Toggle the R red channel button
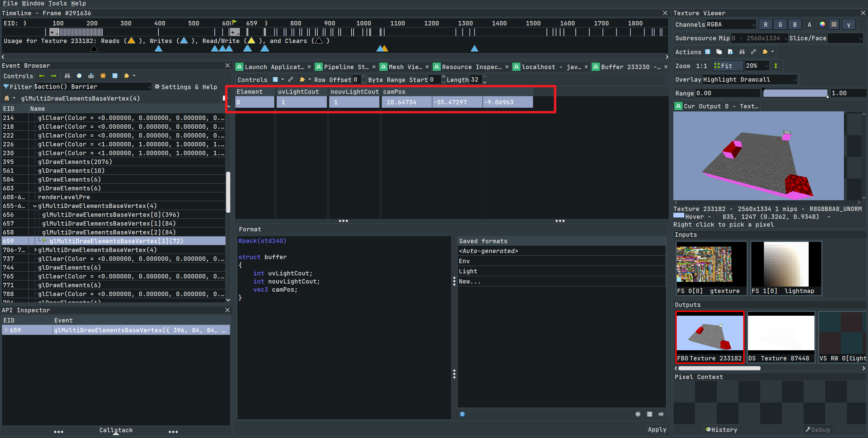Image resolution: width=868 pixels, height=438 pixels. [x=766, y=24]
